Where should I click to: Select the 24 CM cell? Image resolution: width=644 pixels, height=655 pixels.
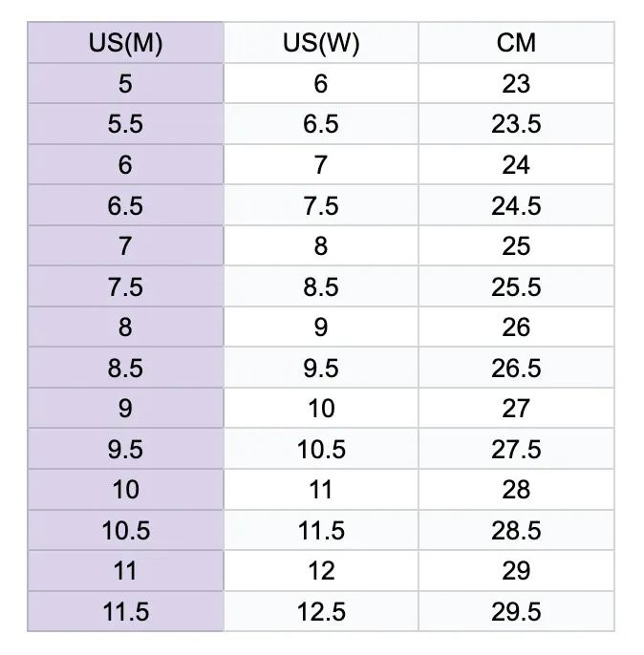click(516, 165)
